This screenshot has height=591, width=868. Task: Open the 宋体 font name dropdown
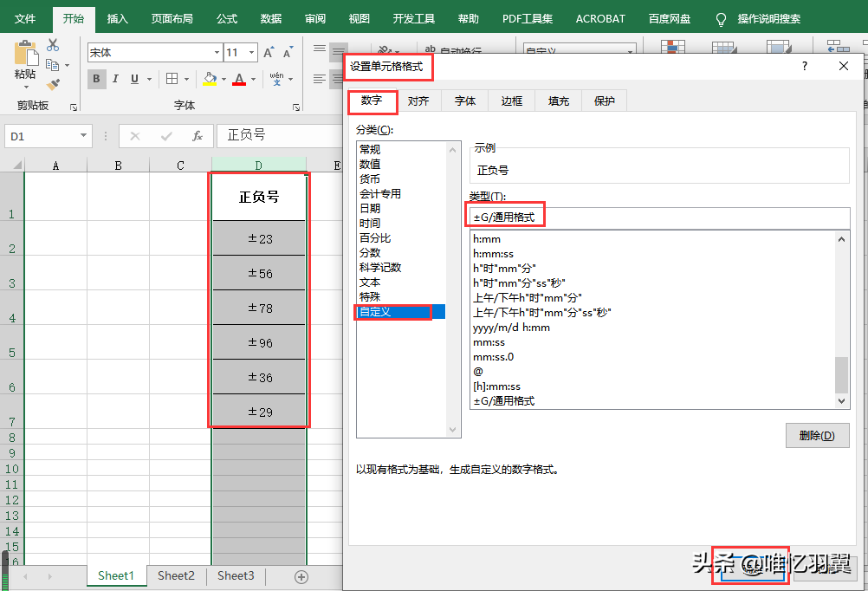217,53
